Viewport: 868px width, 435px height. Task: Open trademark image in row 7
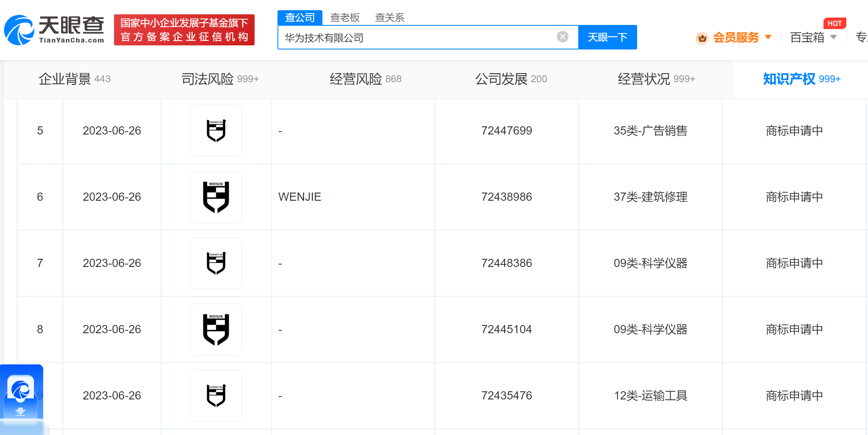pos(216,263)
